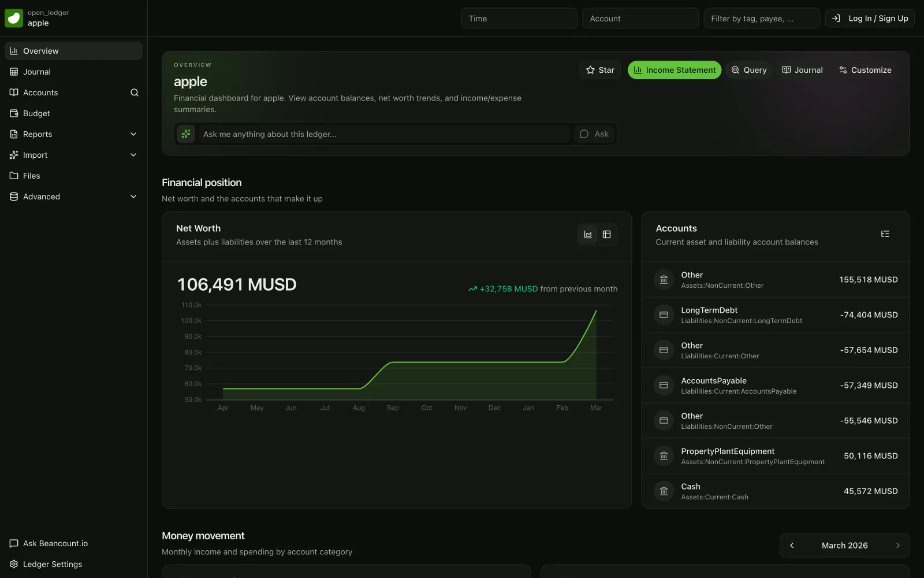Click the Cash account row
This screenshot has width=924, height=578.
(x=776, y=491)
